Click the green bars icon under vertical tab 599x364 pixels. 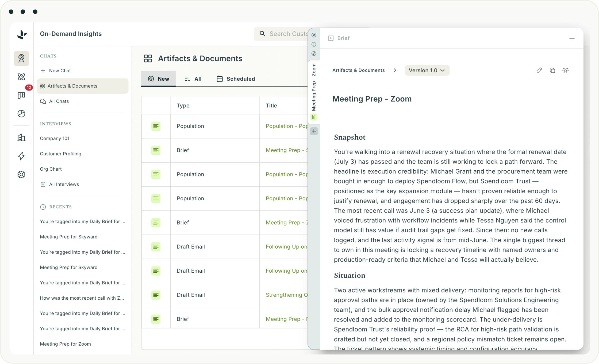pyautogui.click(x=314, y=117)
